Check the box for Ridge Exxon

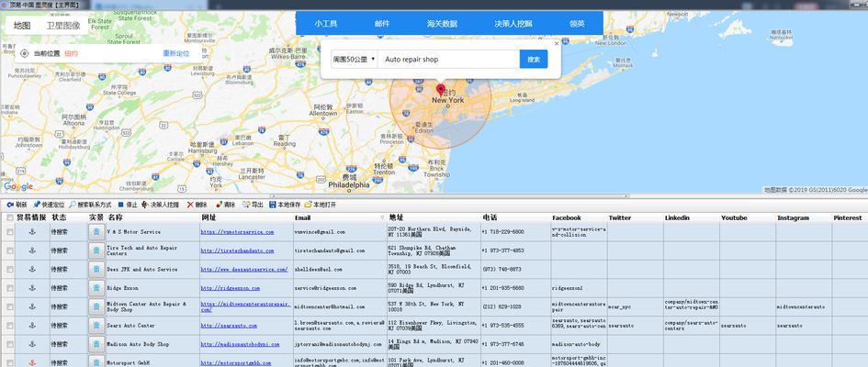9,288
